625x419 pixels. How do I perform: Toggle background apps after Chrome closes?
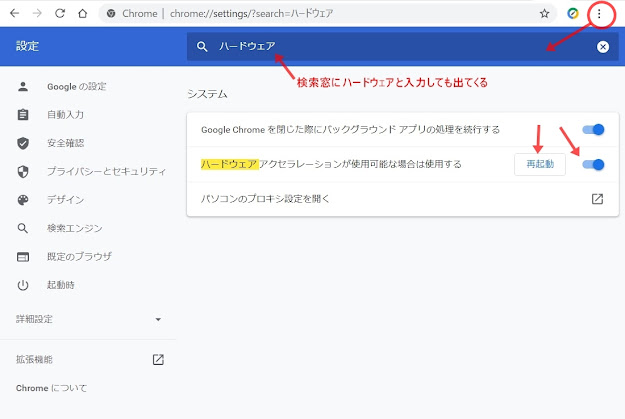tap(593, 130)
